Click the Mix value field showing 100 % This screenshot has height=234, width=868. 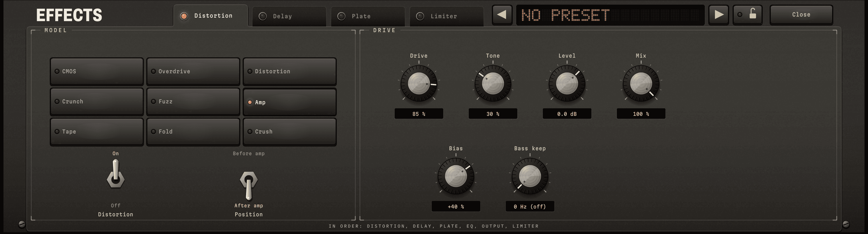641,114
